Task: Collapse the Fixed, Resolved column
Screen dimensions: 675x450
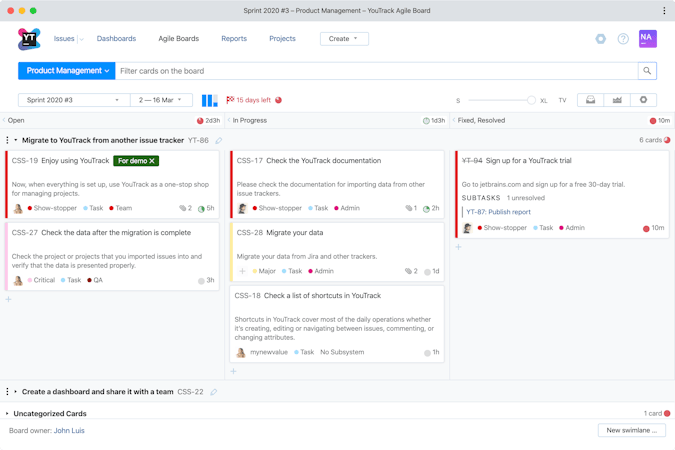Action: click(x=454, y=120)
